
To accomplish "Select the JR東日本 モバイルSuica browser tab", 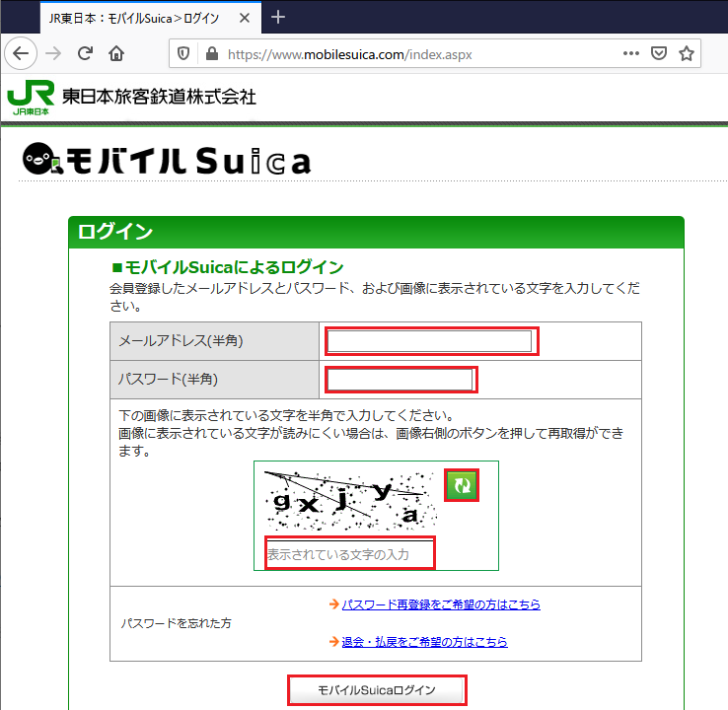I will (x=133, y=18).
